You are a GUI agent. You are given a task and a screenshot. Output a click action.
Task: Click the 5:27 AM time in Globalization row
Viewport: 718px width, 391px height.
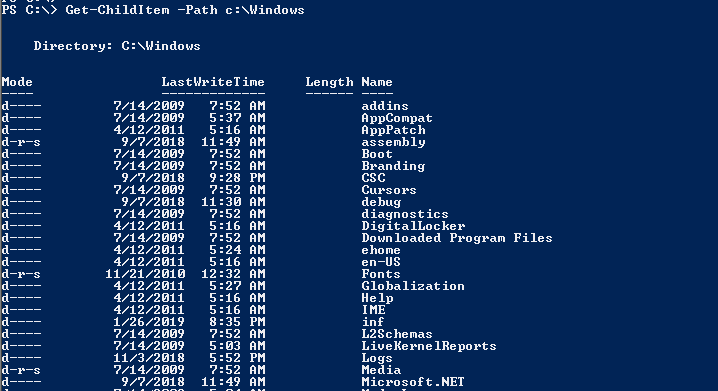237,286
